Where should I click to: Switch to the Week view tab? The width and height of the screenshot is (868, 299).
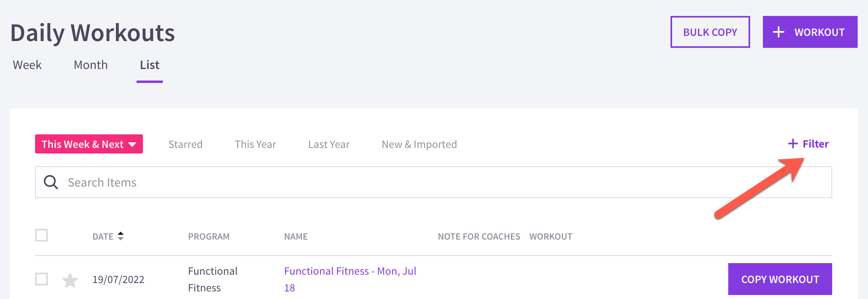point(27,65)
